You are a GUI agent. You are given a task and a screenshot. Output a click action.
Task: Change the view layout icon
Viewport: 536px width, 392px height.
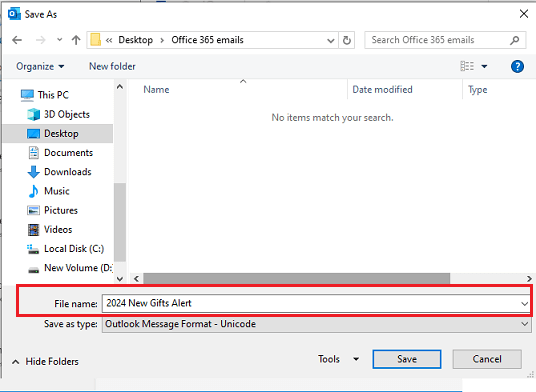click(x=467, y=66)
